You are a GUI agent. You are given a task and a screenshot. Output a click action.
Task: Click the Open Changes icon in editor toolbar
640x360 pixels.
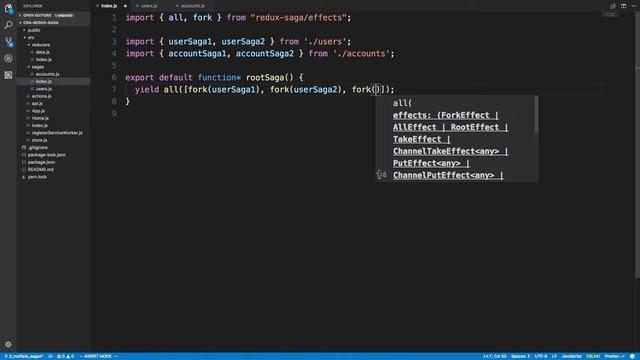[x=613, y=6]
